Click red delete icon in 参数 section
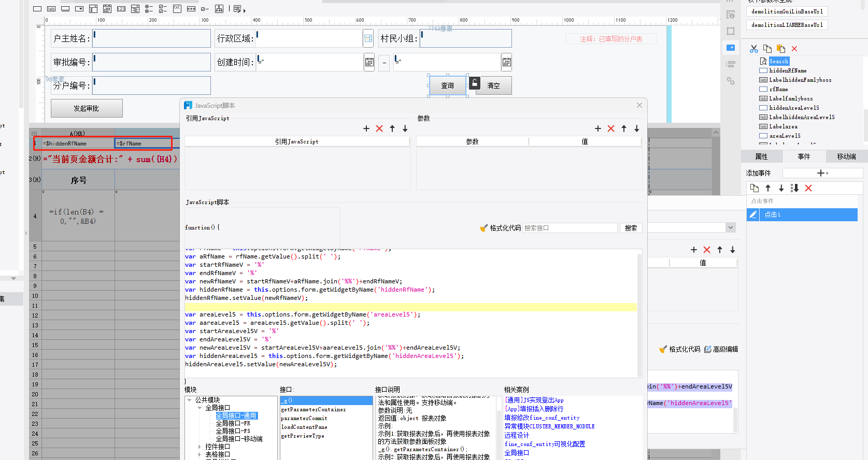Screen dimensions: 868x460 (x=611, y=128)
